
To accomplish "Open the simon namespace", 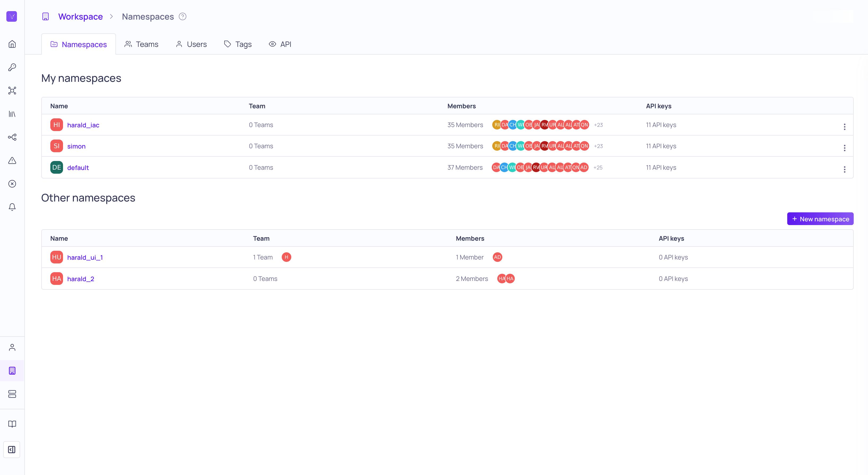I will pos(77,146).
